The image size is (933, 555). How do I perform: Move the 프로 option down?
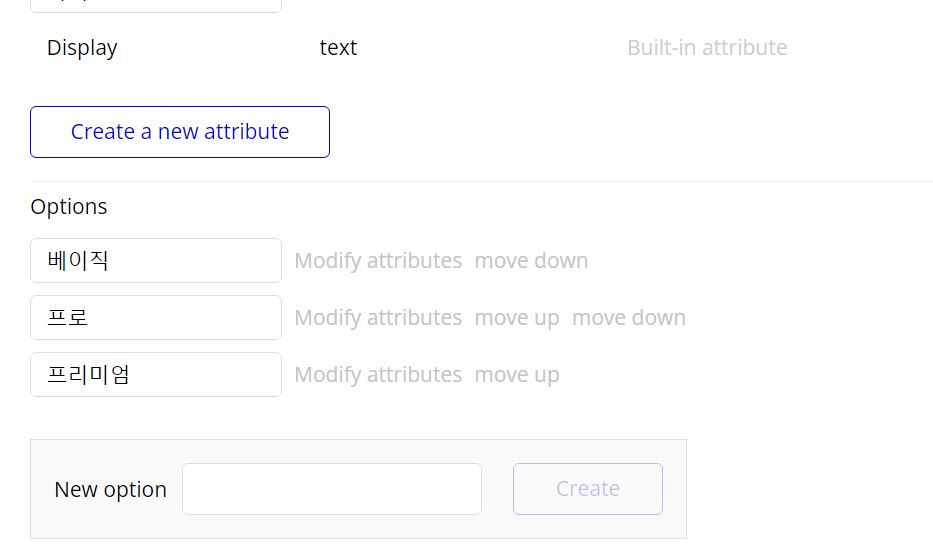tap(629, 318)
